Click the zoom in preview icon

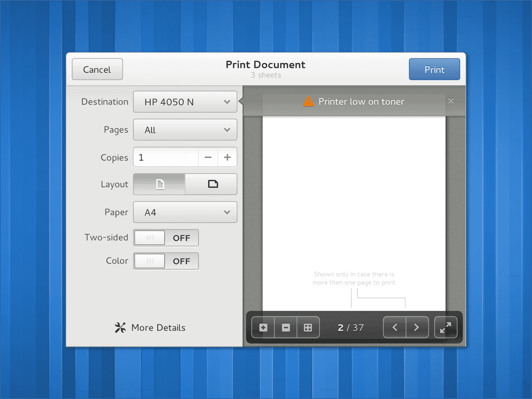pos(263,328)
